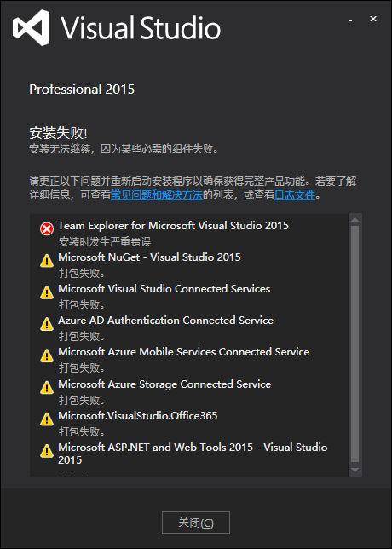Image resolution: width=392 pixels, height=549 pixels.
Task: Minimize the installer window
Action: coord(350,21)
